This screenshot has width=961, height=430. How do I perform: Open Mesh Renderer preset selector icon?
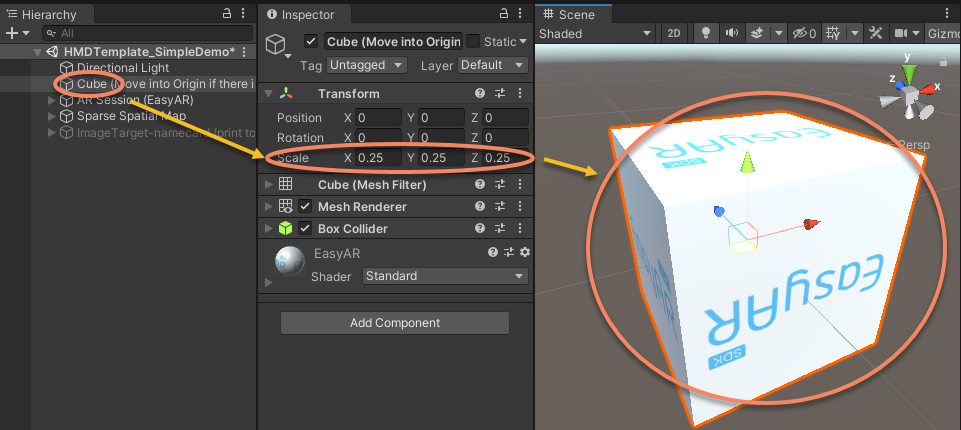tap(500, 206)
